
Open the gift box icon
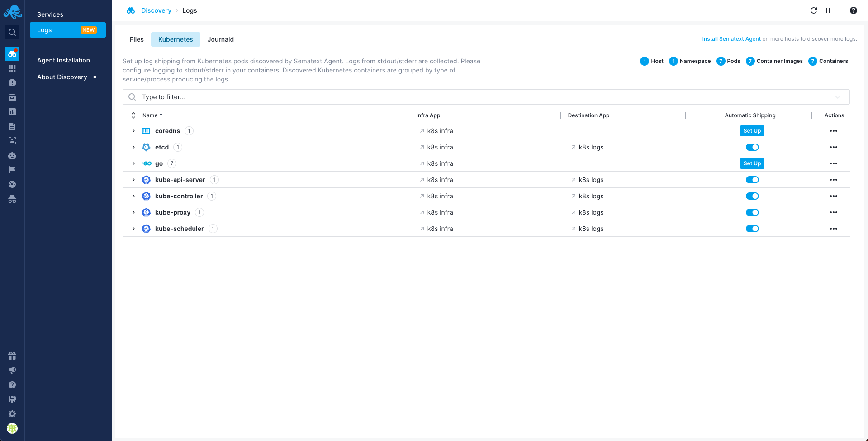pos(12,356)
